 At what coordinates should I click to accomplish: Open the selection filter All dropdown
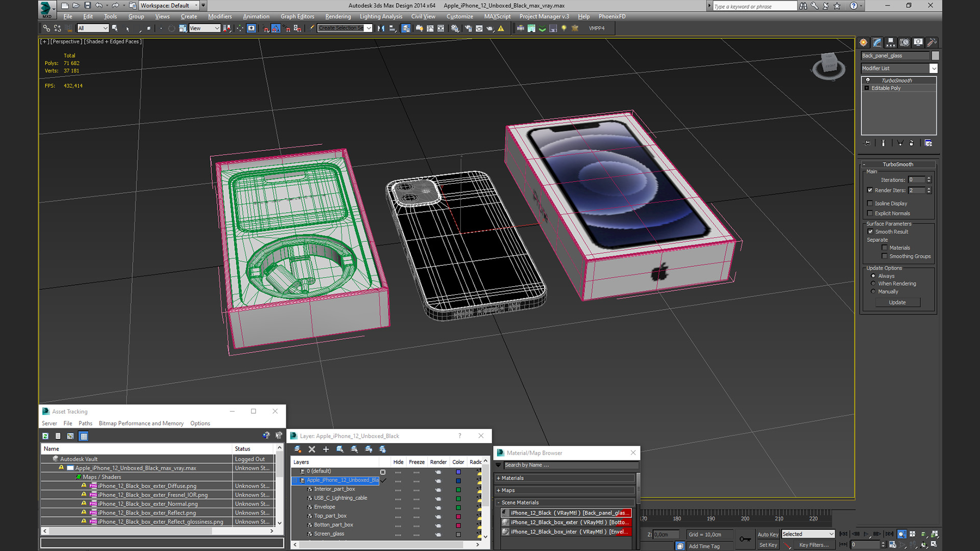coord(93,28)
